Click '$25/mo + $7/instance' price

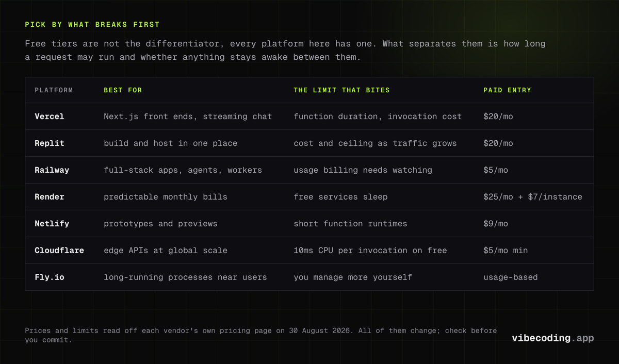[533, 197]
